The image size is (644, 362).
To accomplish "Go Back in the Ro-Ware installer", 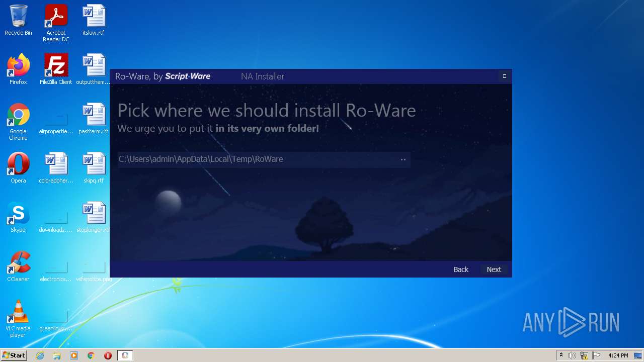I will [461, 269].
